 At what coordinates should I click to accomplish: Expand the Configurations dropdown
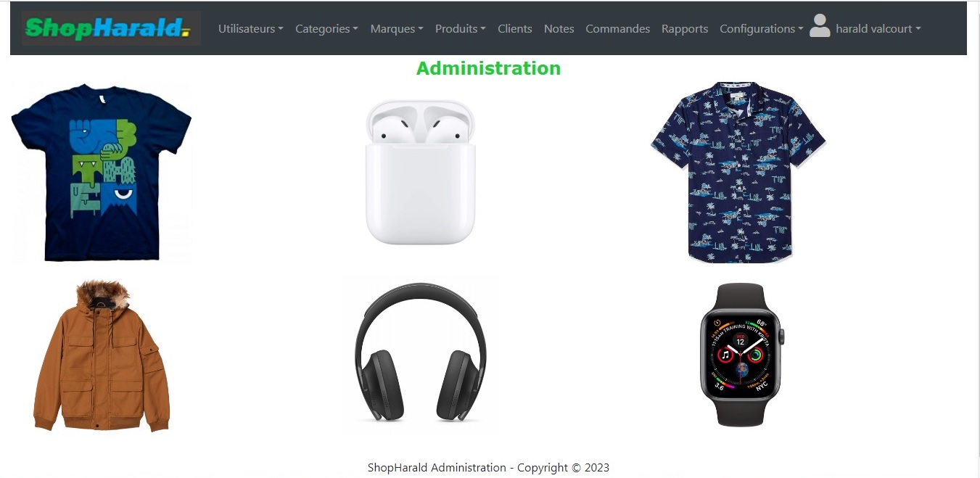762,29
